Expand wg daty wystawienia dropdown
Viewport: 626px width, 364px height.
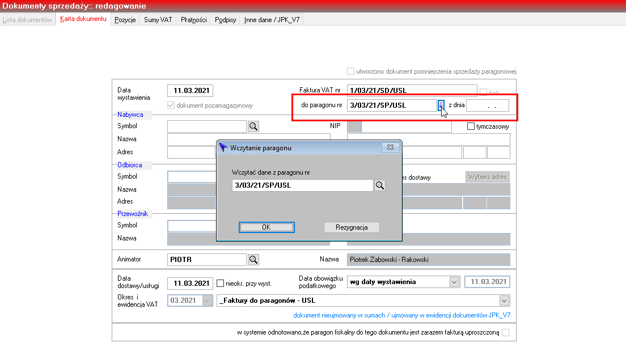pyautogui.click(x=454, y=282)
